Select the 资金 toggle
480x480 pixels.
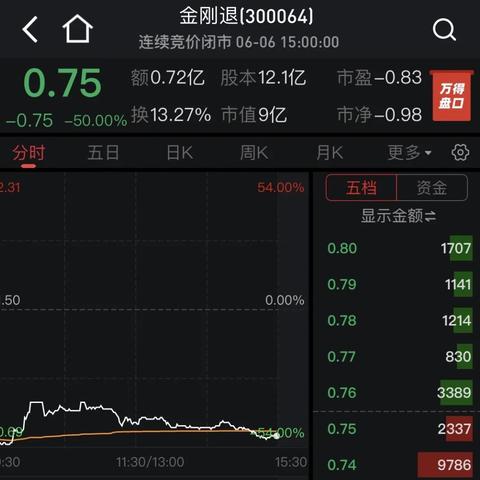(432, 188)
